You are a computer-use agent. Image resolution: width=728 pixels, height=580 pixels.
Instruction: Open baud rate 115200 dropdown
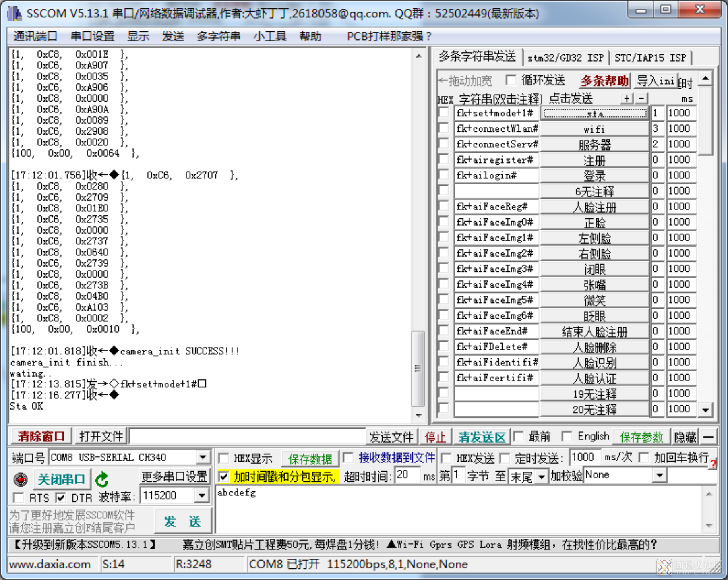(x=201, y=495)
